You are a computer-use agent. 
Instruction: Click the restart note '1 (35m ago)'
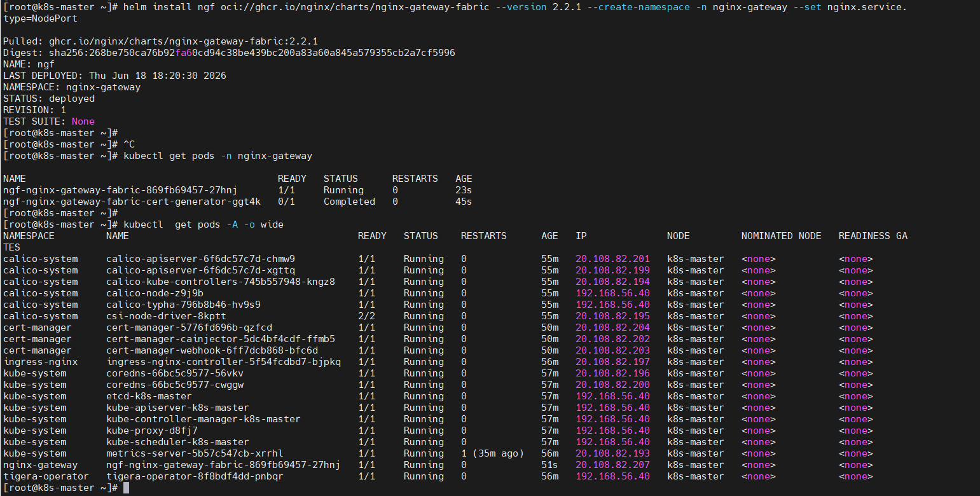tap(492, 453)
